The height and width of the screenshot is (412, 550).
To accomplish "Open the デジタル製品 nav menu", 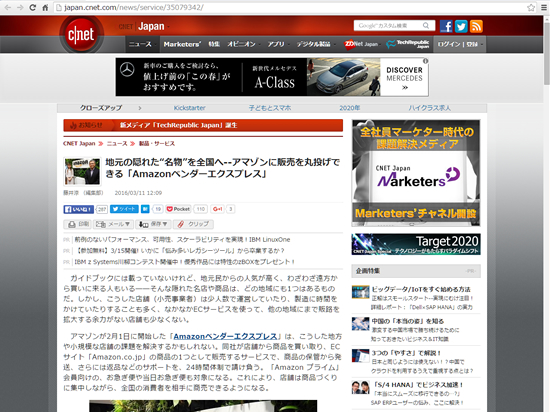I will pyautogui.click(x=313, y=44).
